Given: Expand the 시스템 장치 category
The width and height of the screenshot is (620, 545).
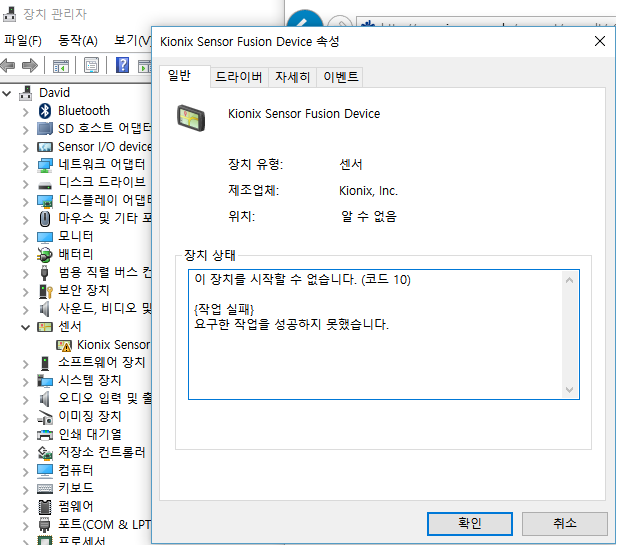Looking at the screenshot, I should click(x=26, y=382).
